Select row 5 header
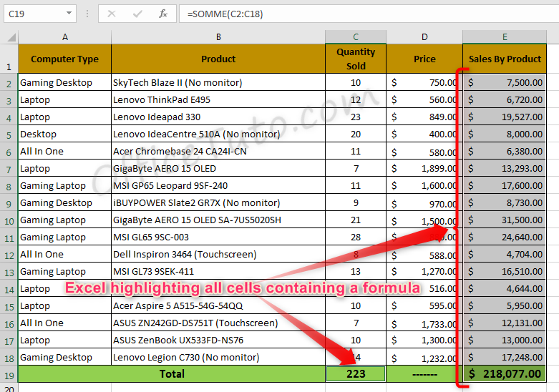The width and height of the screenshot is (559, 392). (x=9, y=134)
